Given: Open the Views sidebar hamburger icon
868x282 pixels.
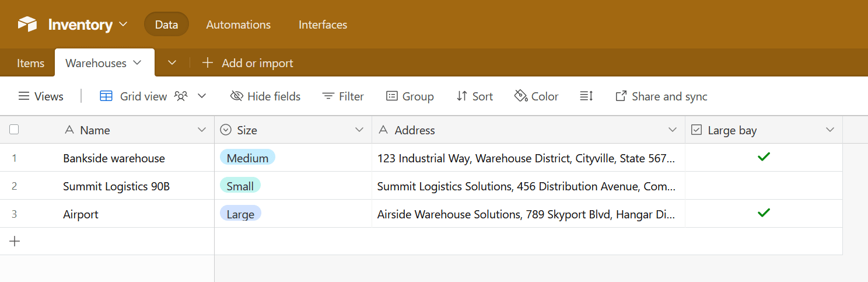Looking at the screenshot, I should [x=24, y=96].
